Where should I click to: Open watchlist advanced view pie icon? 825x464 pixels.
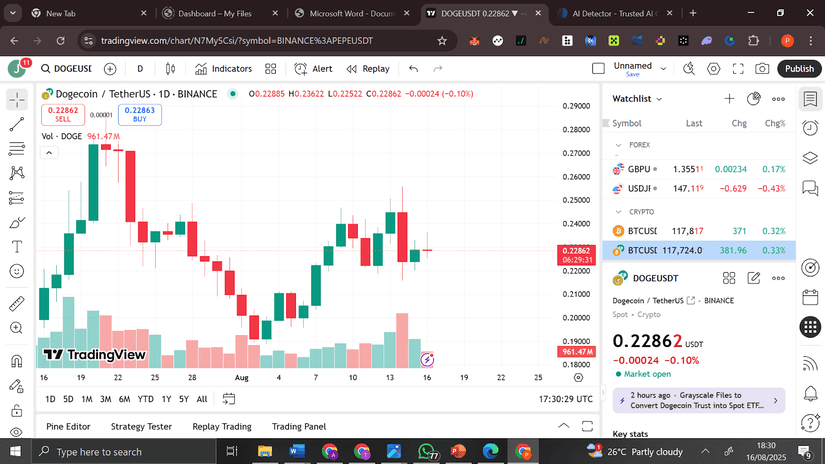pos(753,99)
